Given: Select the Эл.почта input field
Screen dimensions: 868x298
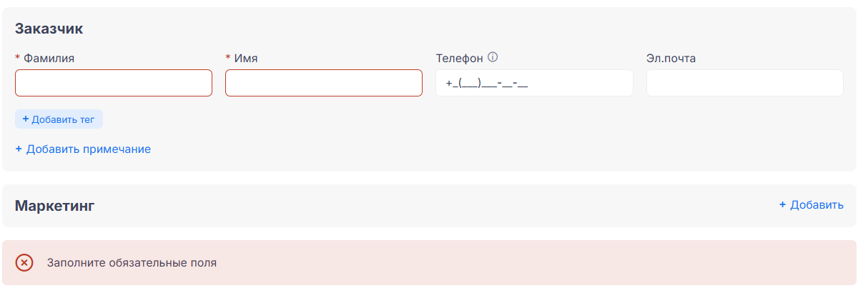Looking at the screenshot, I should [744, 83].
